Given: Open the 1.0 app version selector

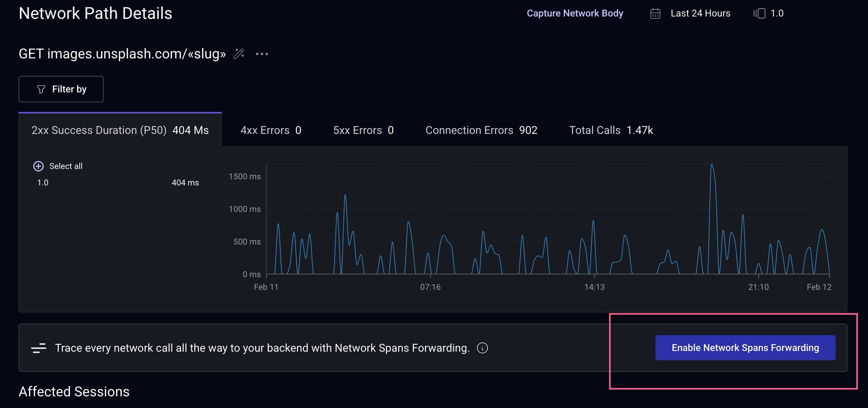Looking at the screenshot, I should click(777, 13).
